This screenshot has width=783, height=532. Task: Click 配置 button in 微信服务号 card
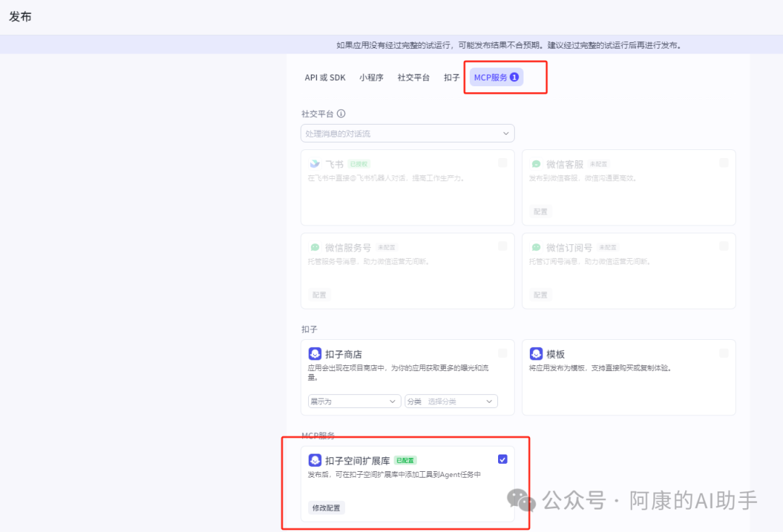click(x=319, y=295)
